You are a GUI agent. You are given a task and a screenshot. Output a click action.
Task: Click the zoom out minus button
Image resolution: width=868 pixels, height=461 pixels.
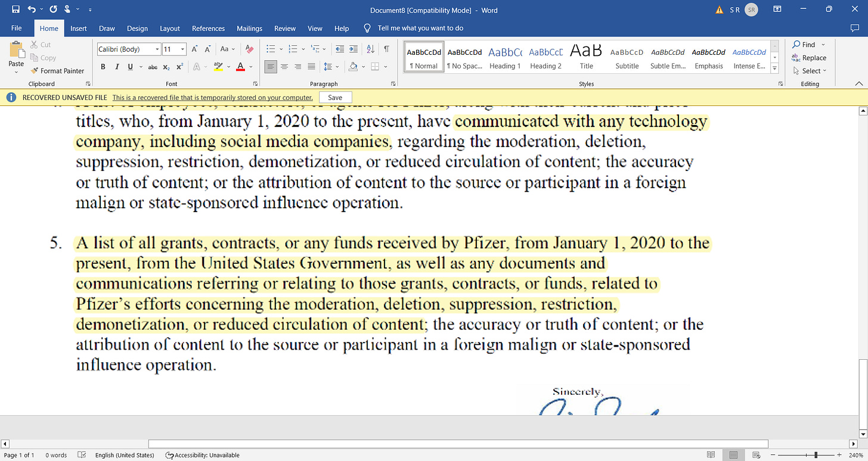tap(773, 455)
